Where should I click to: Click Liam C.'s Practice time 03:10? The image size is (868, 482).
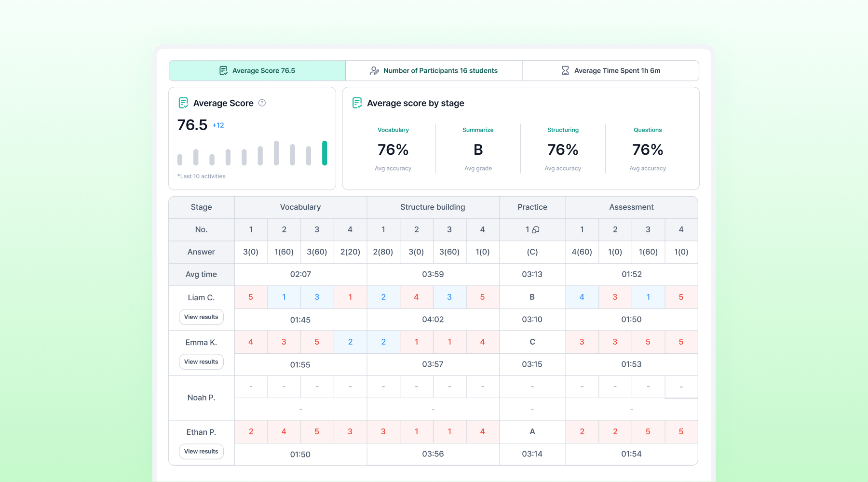[x=532, y=320]
